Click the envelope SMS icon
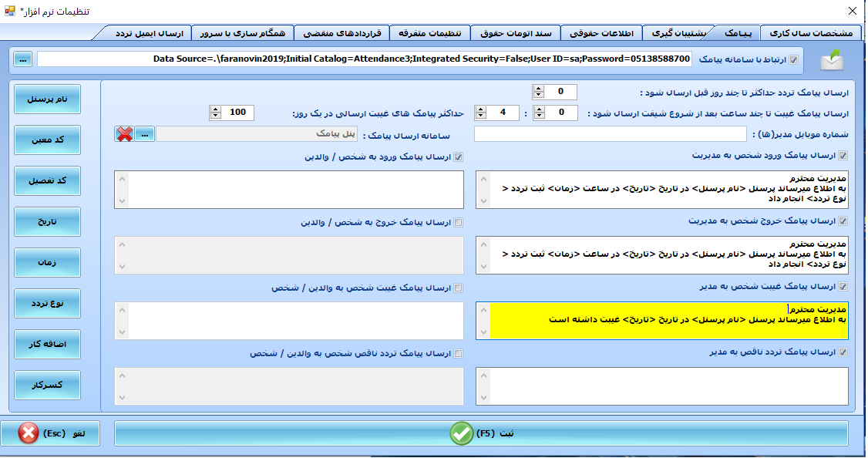The height and width of the screenshot is (458, 868). pyautogui.click(x=832, y=59)
